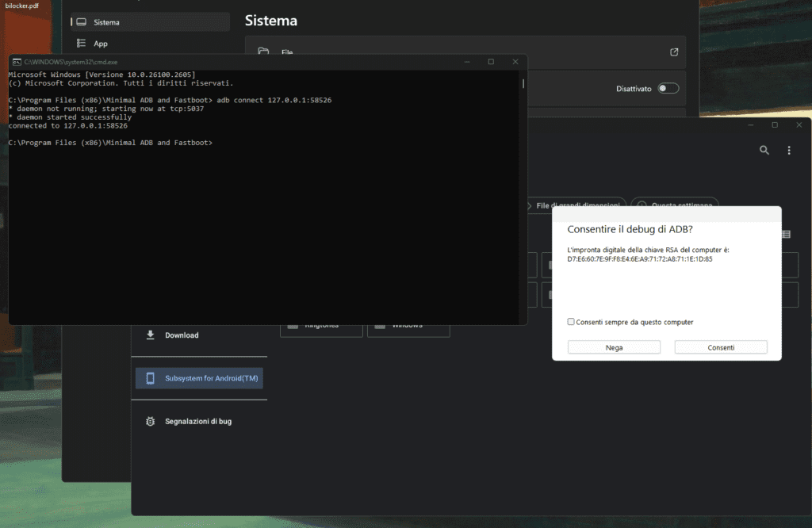Click the bug icon for Segnalazioni di bug
This screenshot has height=528, width=812.
pos(151,422)
